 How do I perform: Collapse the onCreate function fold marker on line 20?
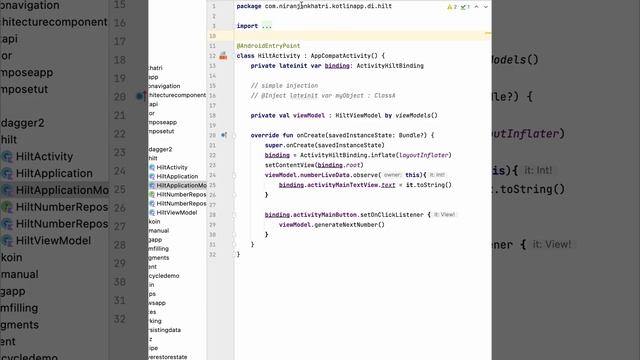(x=234, y=136)
